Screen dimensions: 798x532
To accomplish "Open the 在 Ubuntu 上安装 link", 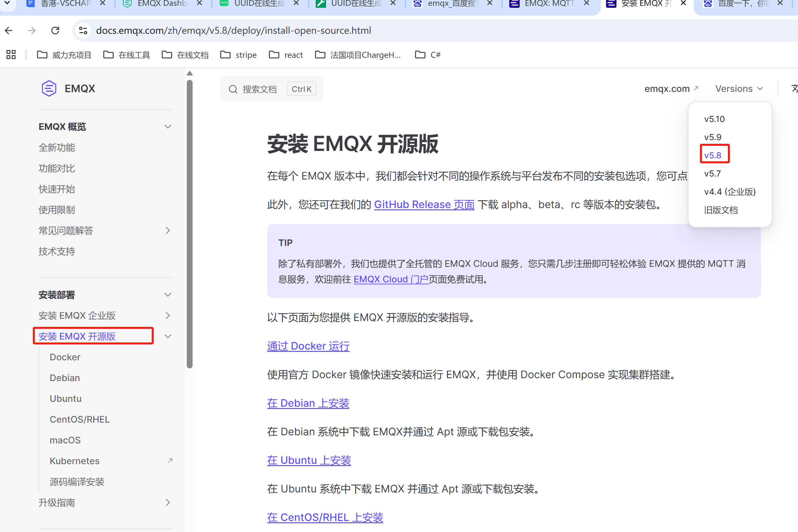I will pos(309,460).
